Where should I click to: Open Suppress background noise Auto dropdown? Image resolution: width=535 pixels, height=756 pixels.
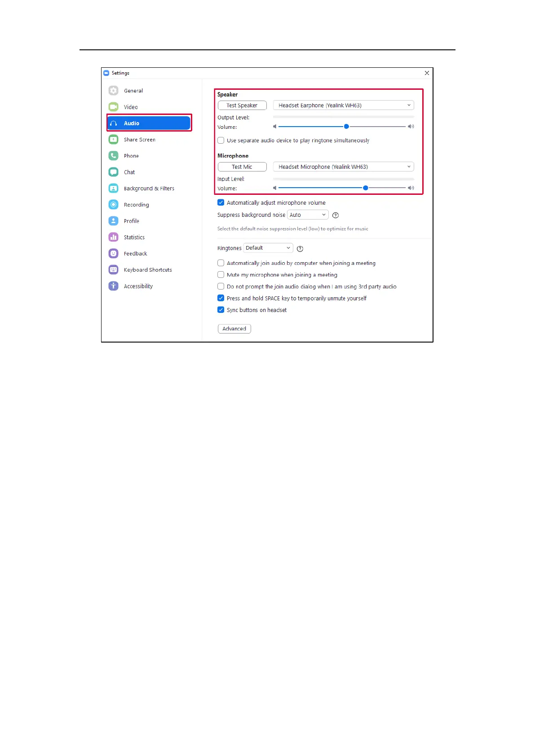(308, 215)
